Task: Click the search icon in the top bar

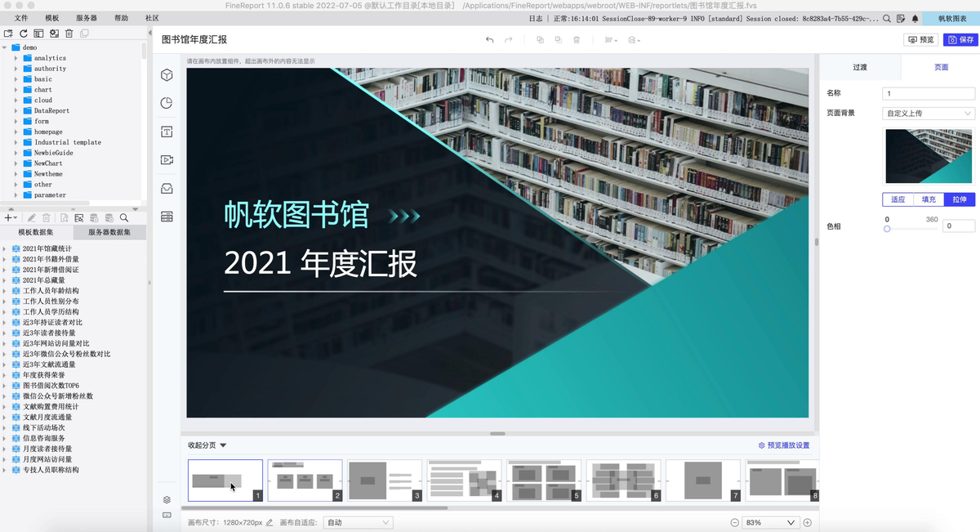Action: click(x=887, y=18)
